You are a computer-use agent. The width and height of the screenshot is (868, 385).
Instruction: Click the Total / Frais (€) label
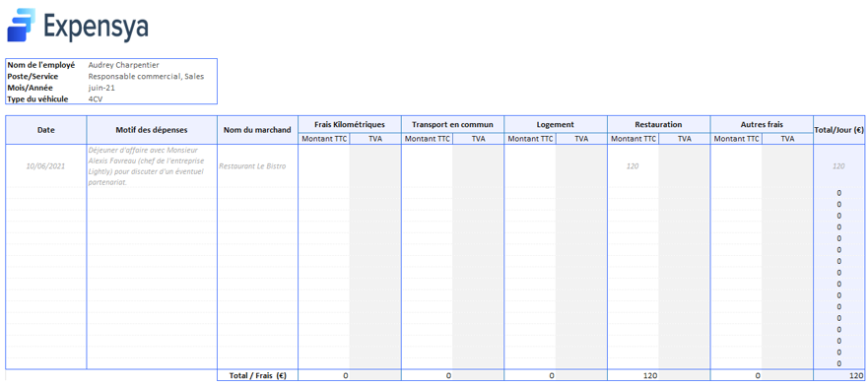point(257,375)
